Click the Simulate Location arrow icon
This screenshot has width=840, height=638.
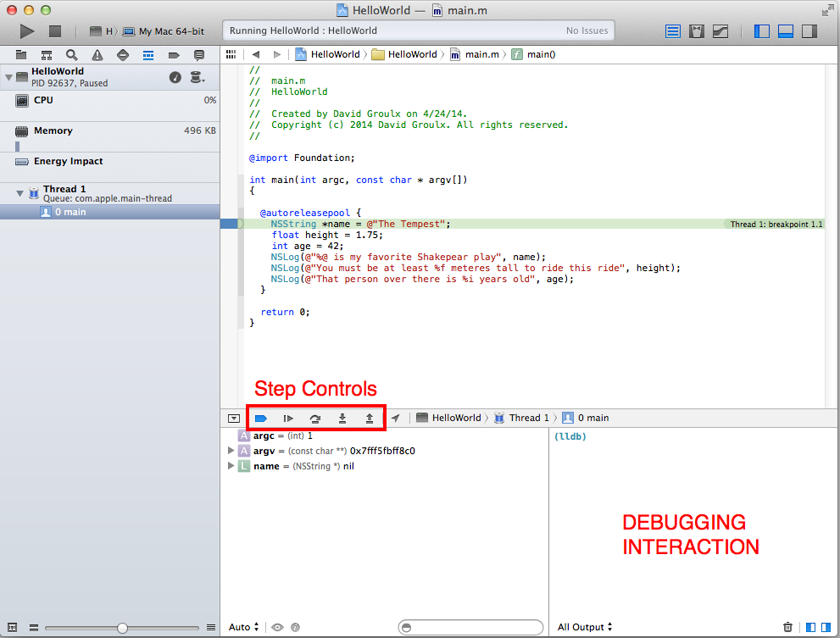coord(396,418)
